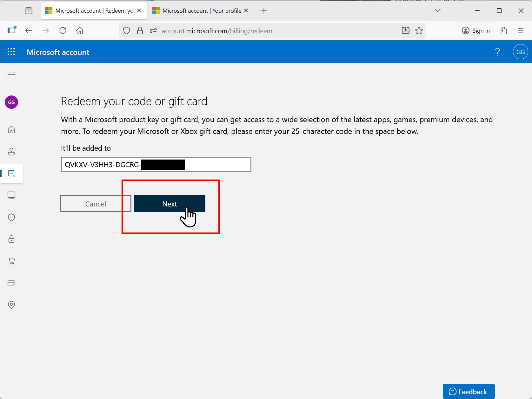Click the "It'll be added to" label
The width and height of the screenshot is (532, 399).
[x=86, y=148]
